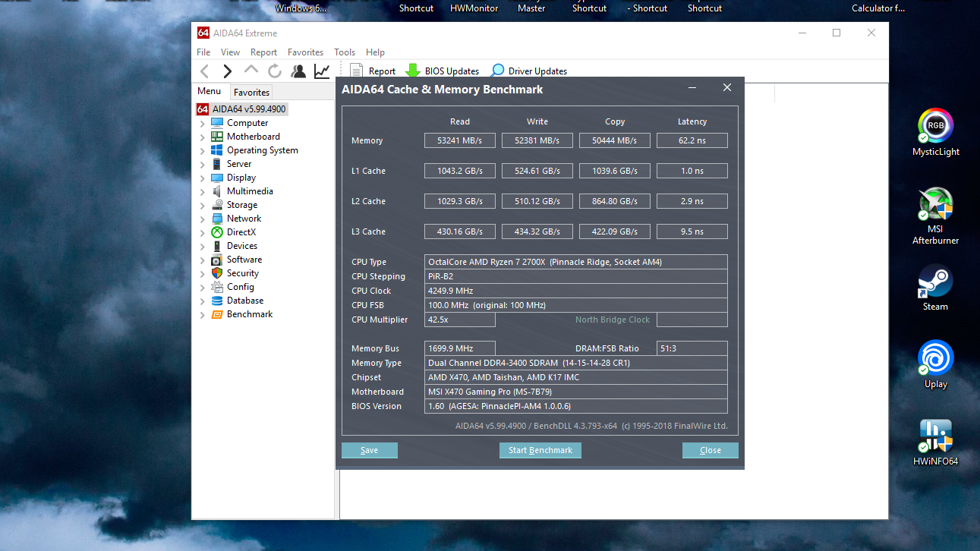Screen dimensions: 980x551
Task: Open Steam desktop shortcut
Action: coord(936,288)
